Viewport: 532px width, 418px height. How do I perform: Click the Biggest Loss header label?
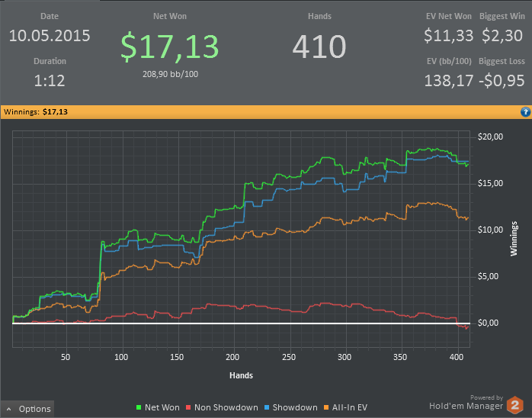502,61
